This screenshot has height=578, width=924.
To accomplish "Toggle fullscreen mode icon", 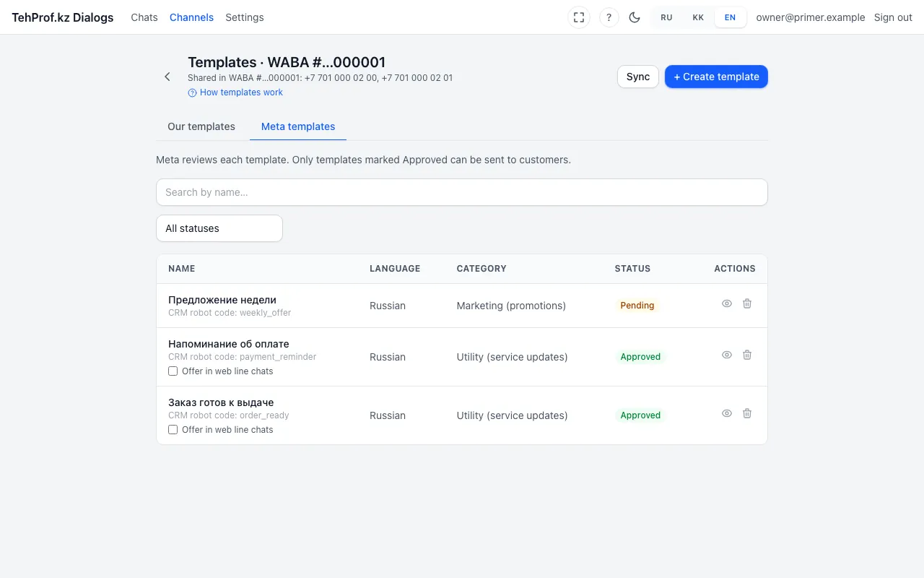I will tap(579, 17).
